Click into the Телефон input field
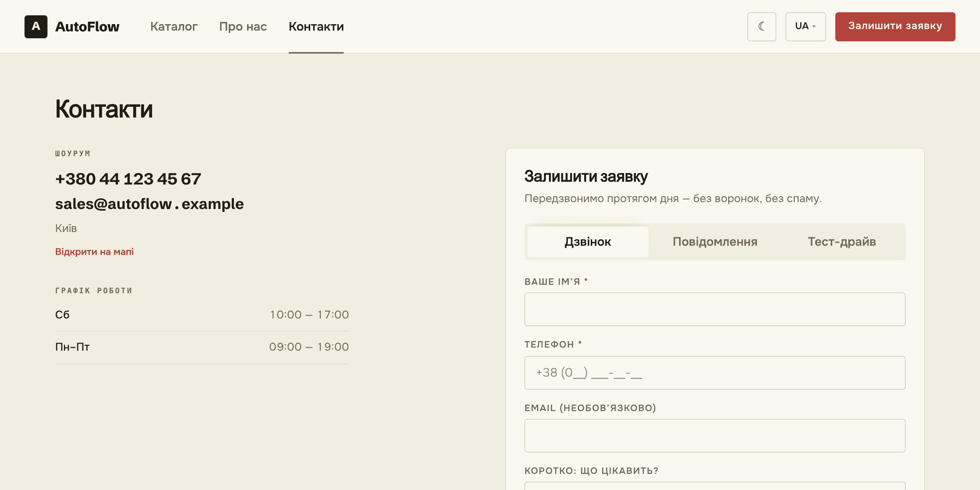This screenshot has width=980, height=490. [715, 373]
